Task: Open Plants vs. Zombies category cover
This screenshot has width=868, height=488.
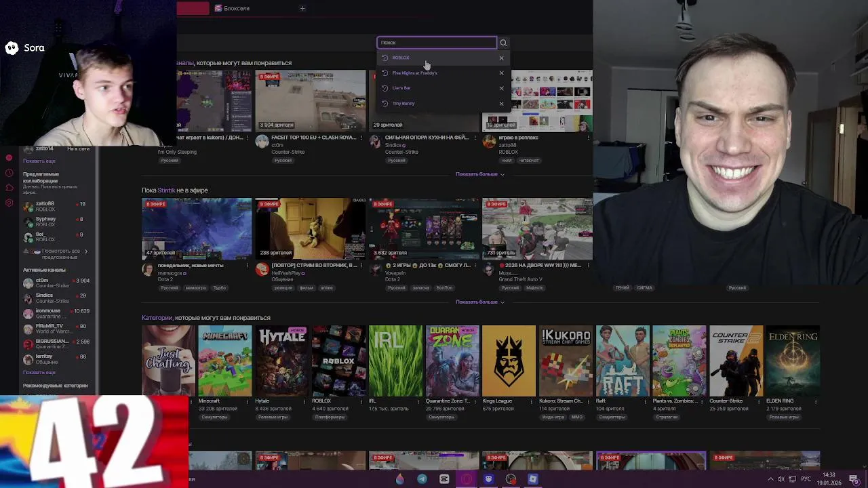Action: [x=679, y=361]
